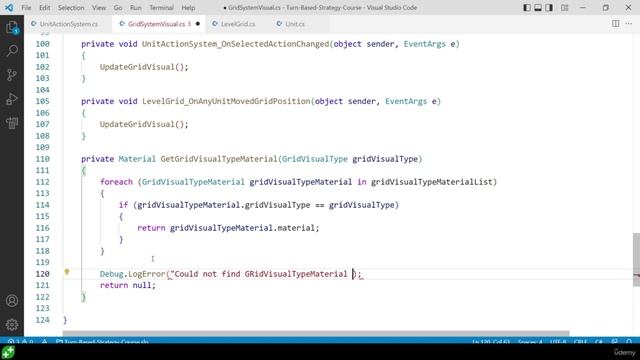Click line number 110 in the gutter
Viewport: 640px width, 360px height.
point(42,159)
